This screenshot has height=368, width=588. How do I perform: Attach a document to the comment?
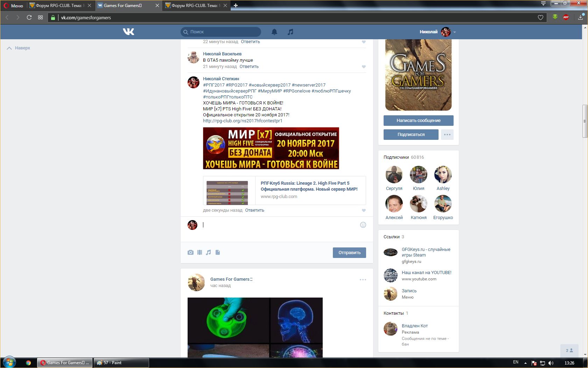218,252
